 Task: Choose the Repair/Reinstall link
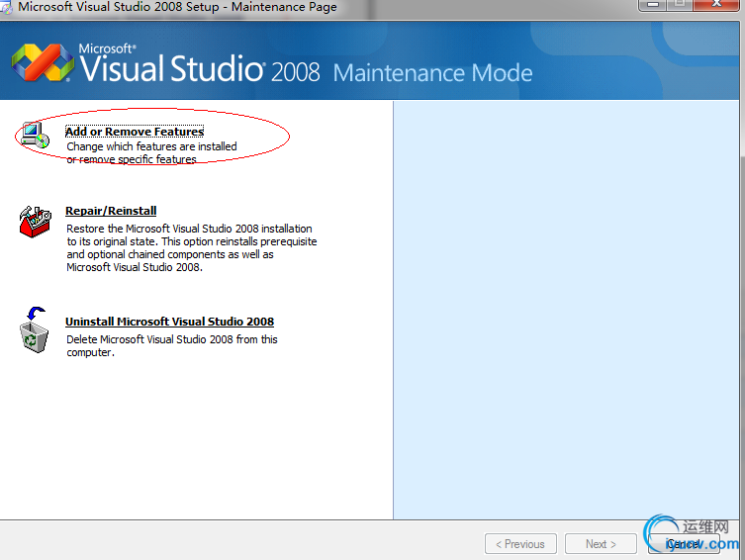point(111,211)
